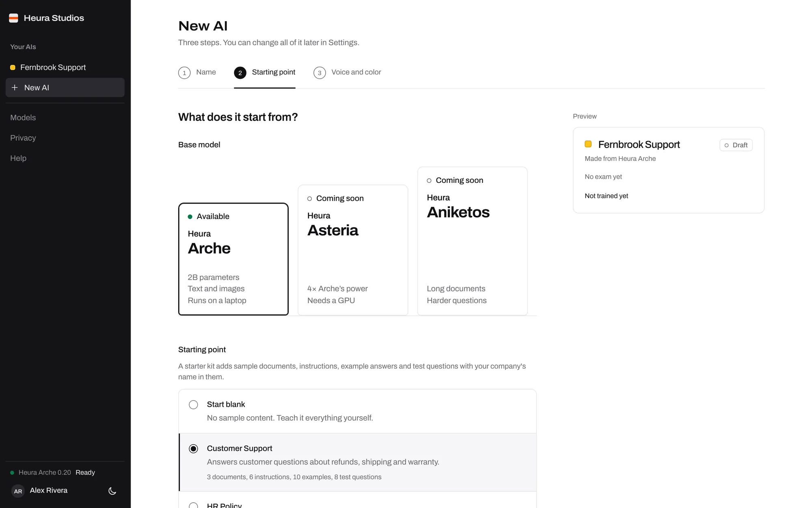Click the yellow dot next to Fernbrook Support in the sidebar
Image resolution: width=812 pixels, height=508 pixels.
click(x=13, y=67)
